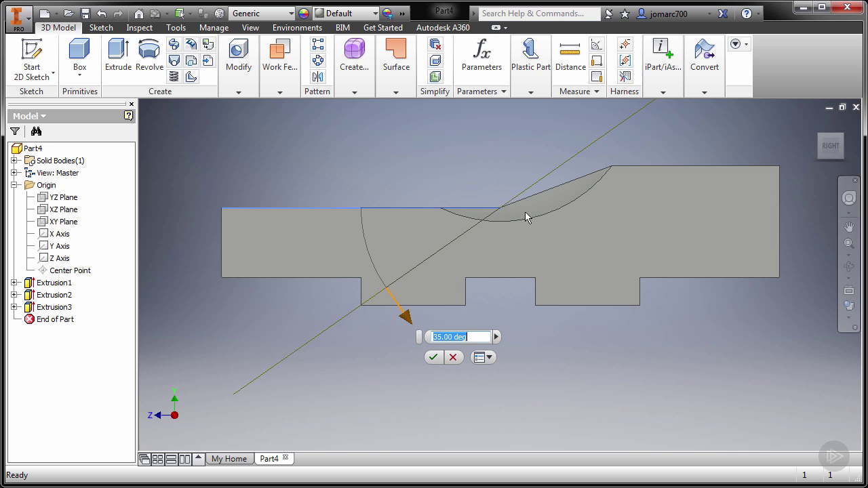
Task: Select the Coil tool icon
Action: (x=174, y=77)
